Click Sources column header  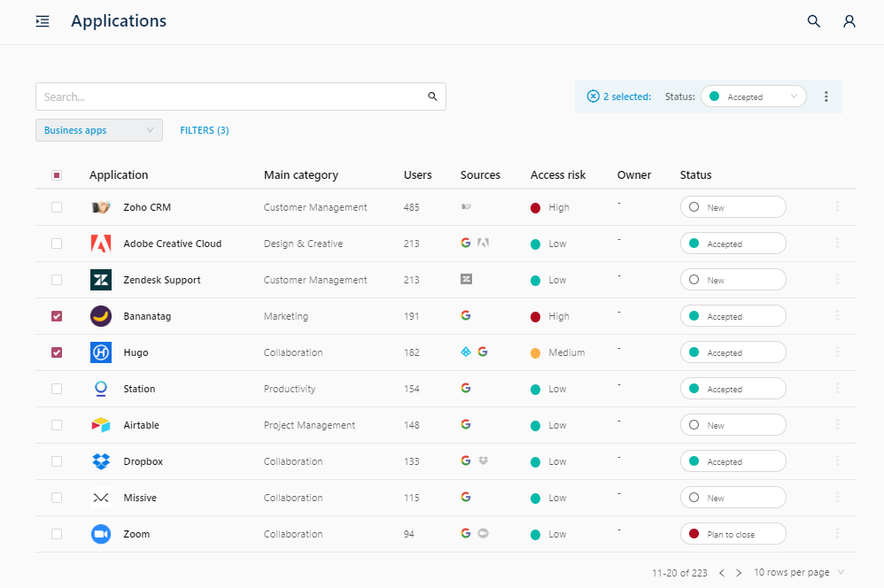(480, 174)
